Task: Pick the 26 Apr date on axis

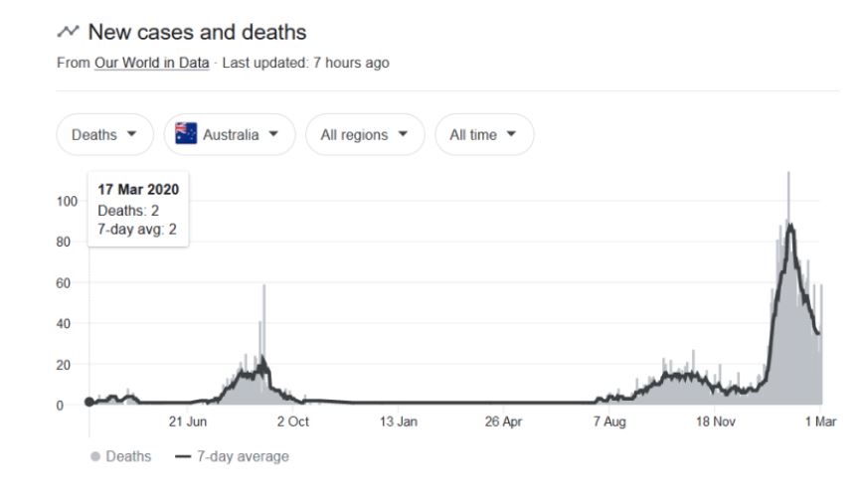Action: click(505, 422)
